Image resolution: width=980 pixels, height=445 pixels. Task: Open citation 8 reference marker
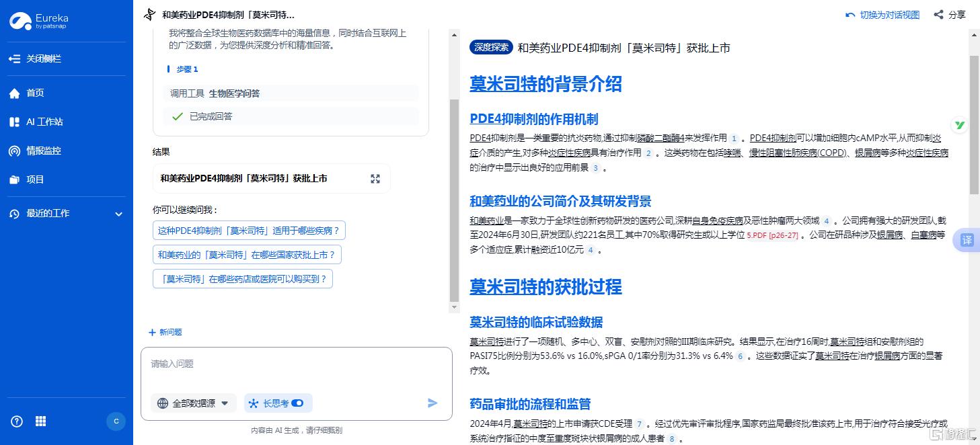[671, 439]
